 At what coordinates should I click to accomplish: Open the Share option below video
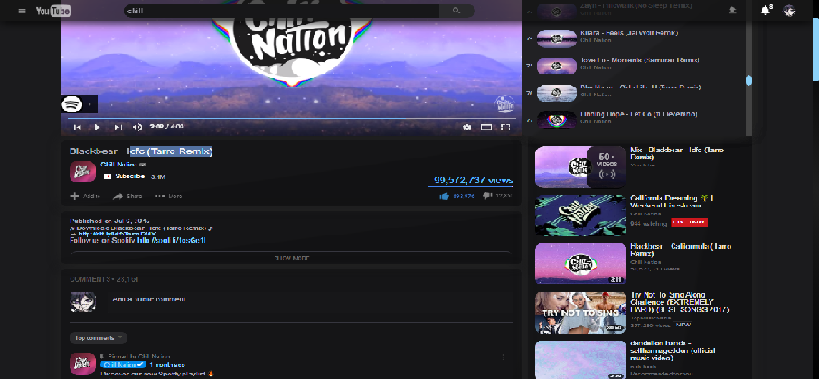[127, 196]
